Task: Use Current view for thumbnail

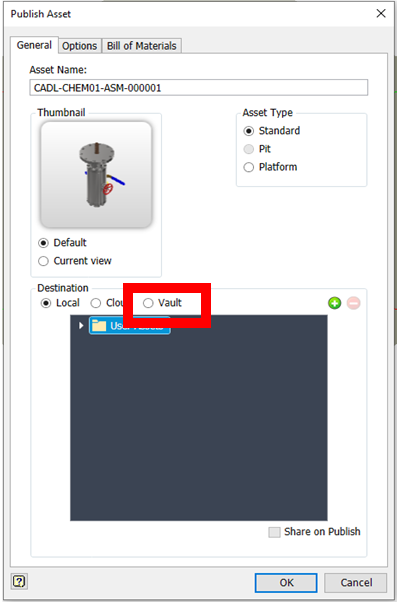Action: [43, 261]
